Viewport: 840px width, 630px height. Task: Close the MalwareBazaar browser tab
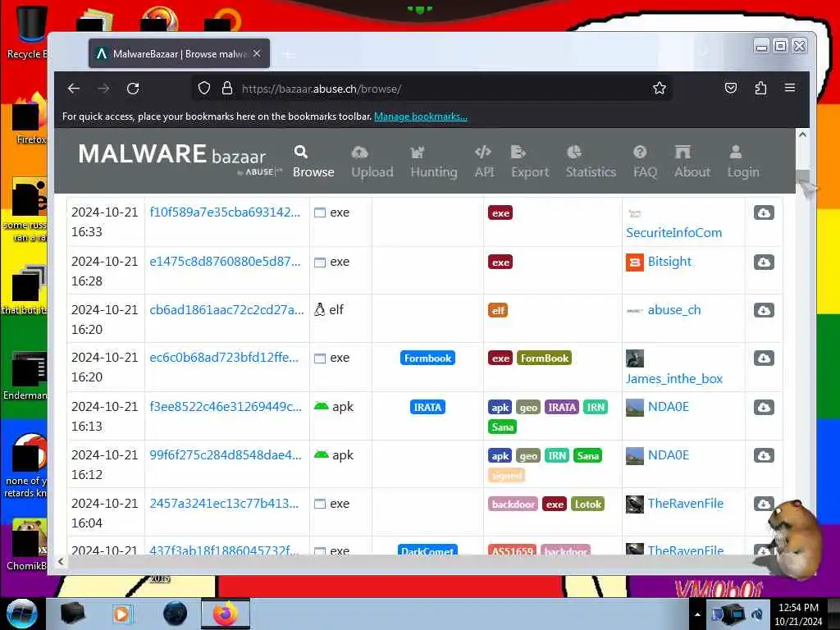coord(257,53)
